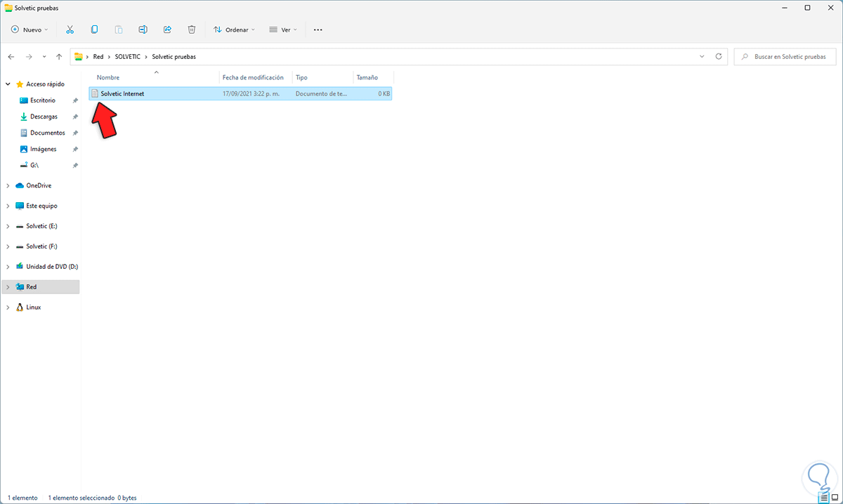Open Escritorio in the sidebar
843x504 pixels.
[43, 100]
